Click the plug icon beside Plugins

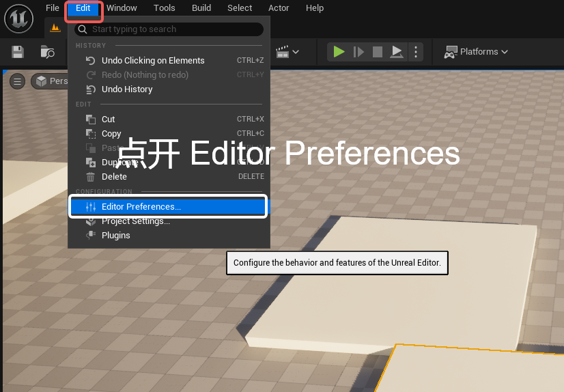pyautogui.click(x=91, y=235)
